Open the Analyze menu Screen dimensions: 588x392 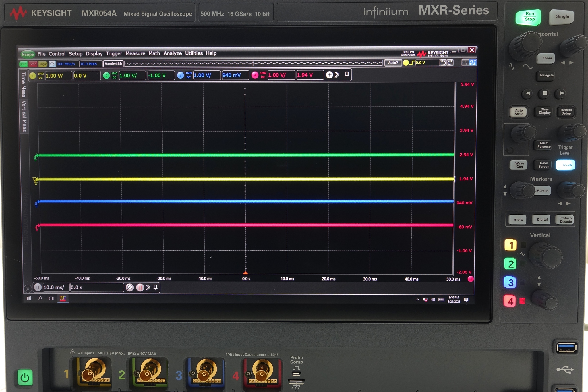[173, 53]
